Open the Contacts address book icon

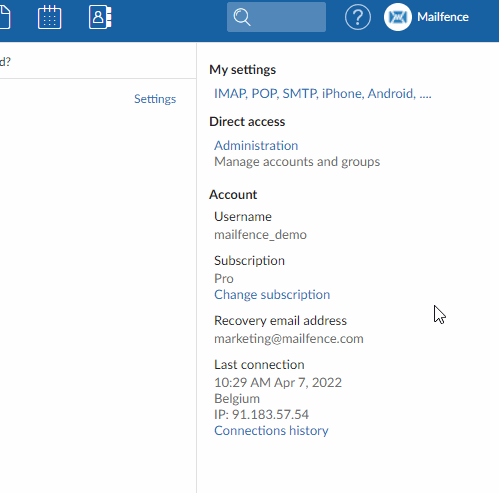click(x=100, y=17)
